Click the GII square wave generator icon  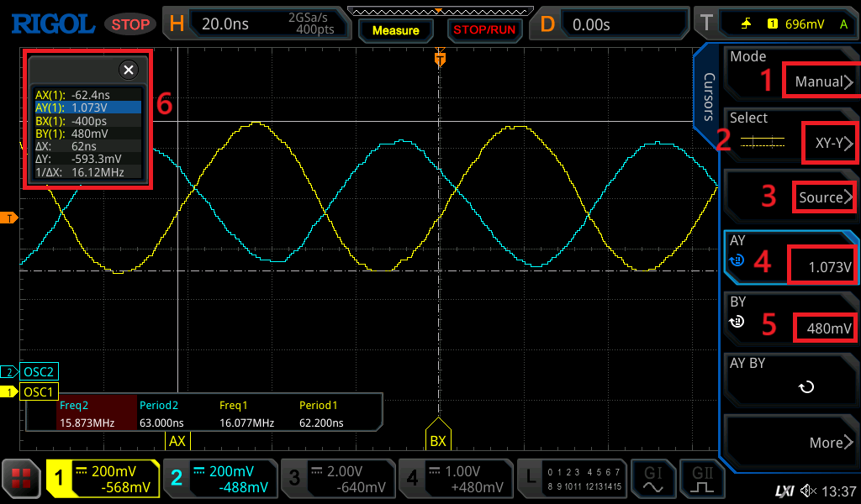pos(700,480)
